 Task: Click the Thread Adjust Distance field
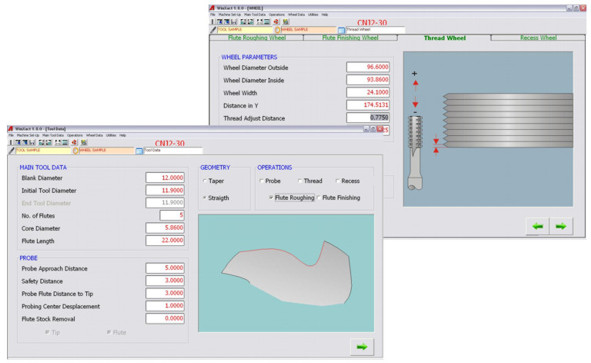368,118
